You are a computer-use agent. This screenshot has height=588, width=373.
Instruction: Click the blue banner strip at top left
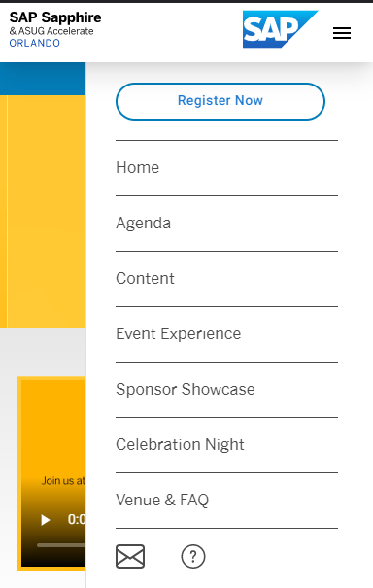click(43, 79)
